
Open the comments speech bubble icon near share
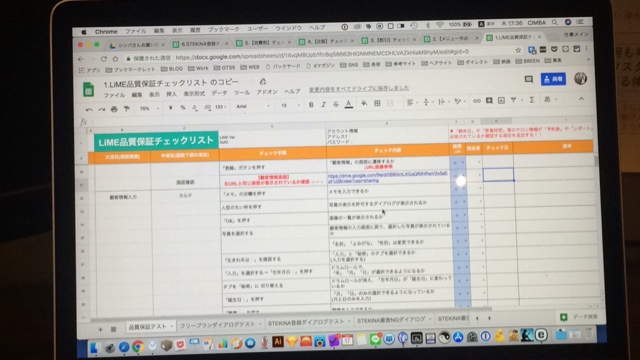pyautogui.click(x=529, y=80)
